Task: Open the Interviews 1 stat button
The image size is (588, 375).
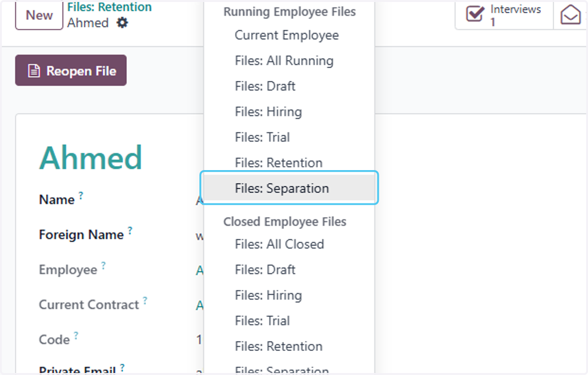Action: click(x=505, y=15)
